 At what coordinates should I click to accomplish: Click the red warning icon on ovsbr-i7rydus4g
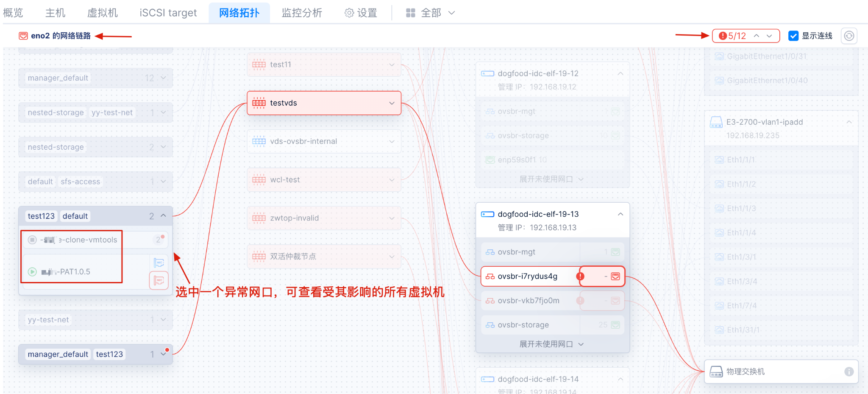pos(580,277)
